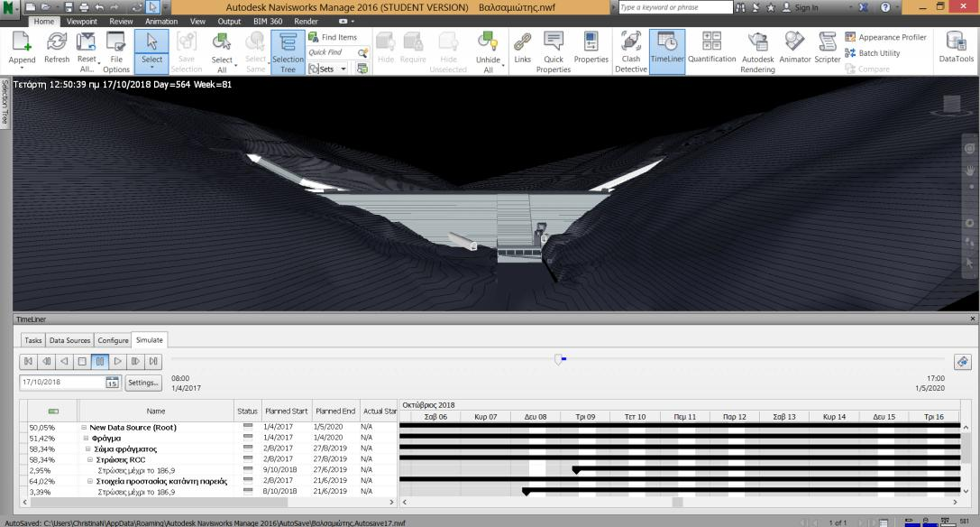Open the Render ribbon tab
The width and height of the screenshot is (980, 527).
pyautogui.click(x=306, y=22)
